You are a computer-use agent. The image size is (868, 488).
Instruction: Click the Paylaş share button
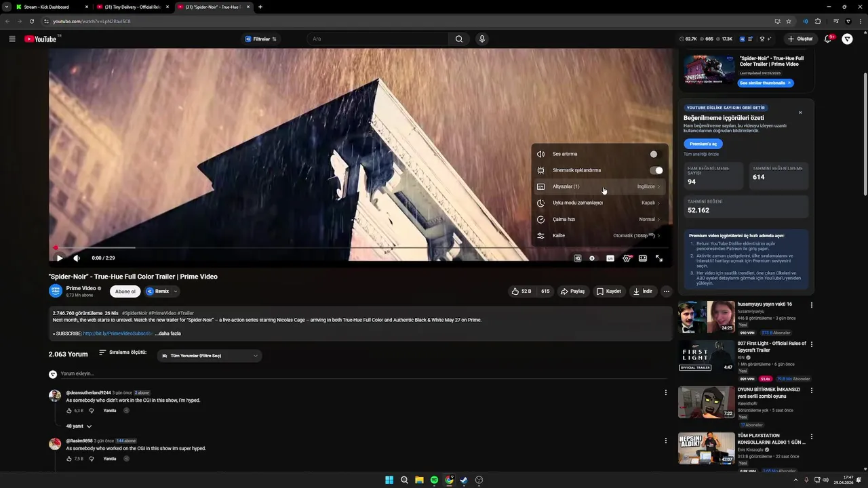(572, 291)
